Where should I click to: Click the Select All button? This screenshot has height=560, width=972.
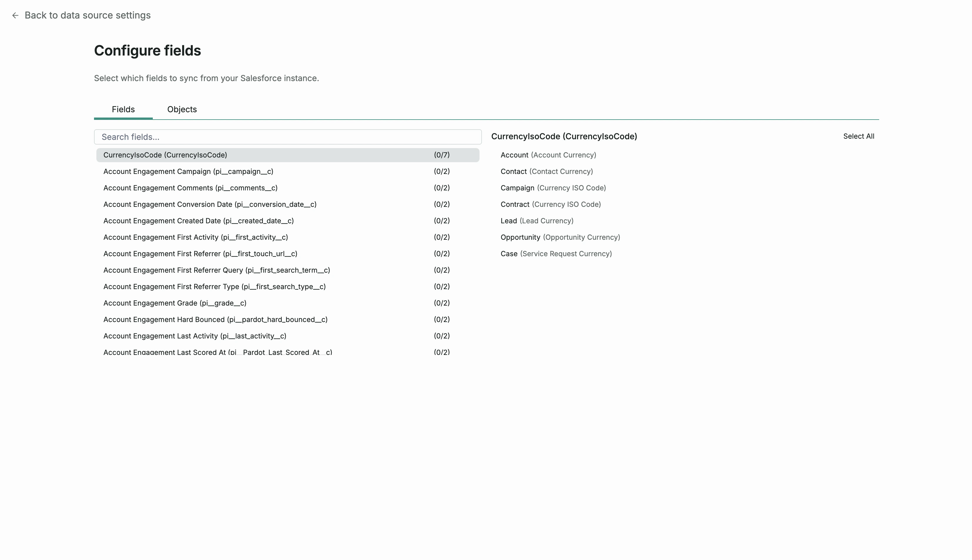coord(859,136)
